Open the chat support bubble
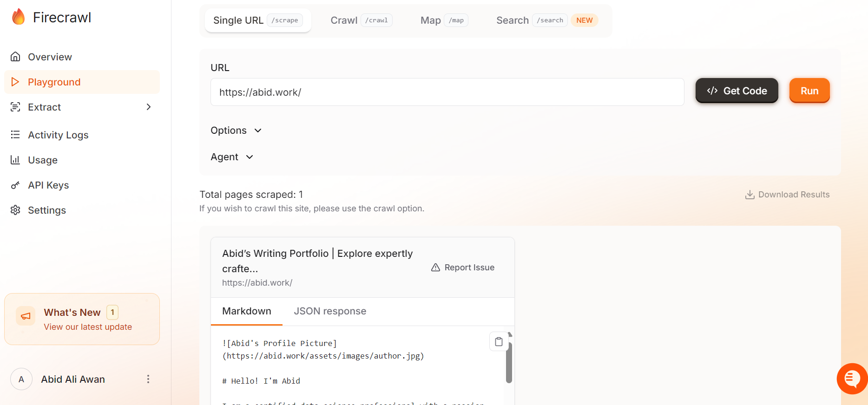The height and width of the screenshot is (405, 868). tap(852, 379)
